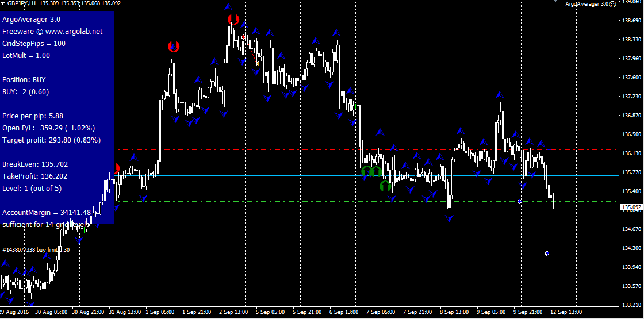Select the cyan breakeven horizontal line
This screenshot has height=319, width=644.
click(x=367, y=176)
